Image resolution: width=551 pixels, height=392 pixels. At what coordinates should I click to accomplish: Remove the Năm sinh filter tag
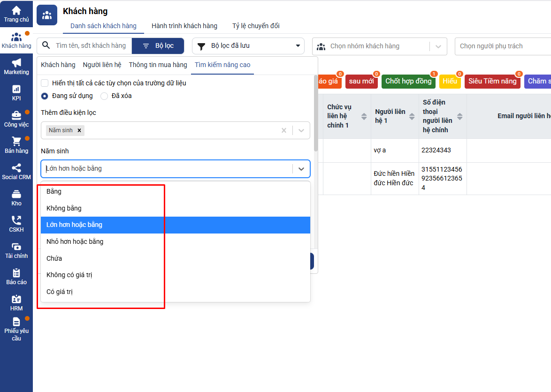79,130
